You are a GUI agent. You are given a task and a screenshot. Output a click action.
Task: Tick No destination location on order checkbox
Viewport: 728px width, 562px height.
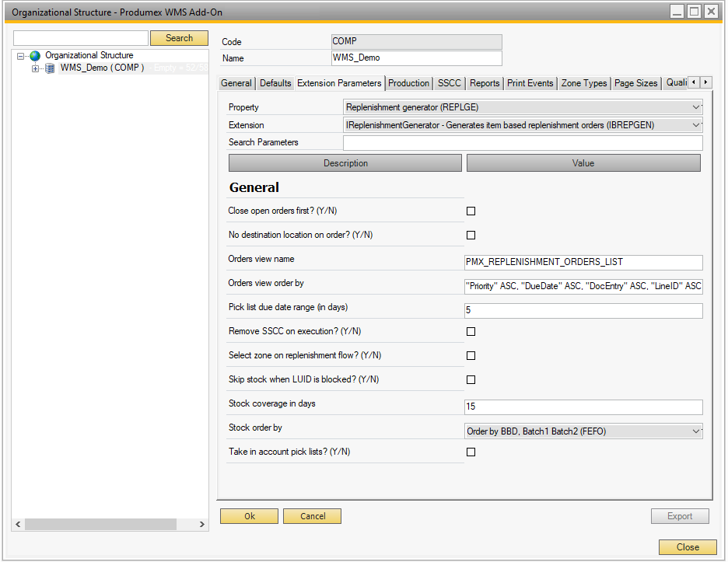(x=471, y=236)
